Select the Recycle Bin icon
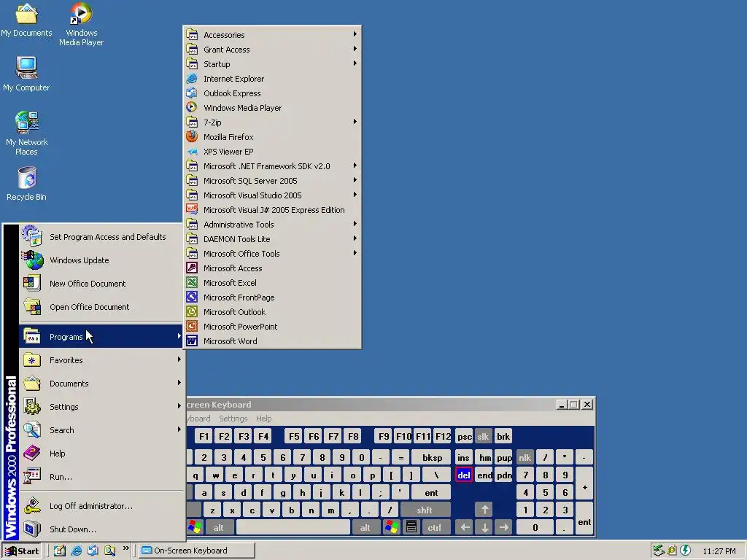This screenshot has height=560, width=747. (x=27, y=183)
